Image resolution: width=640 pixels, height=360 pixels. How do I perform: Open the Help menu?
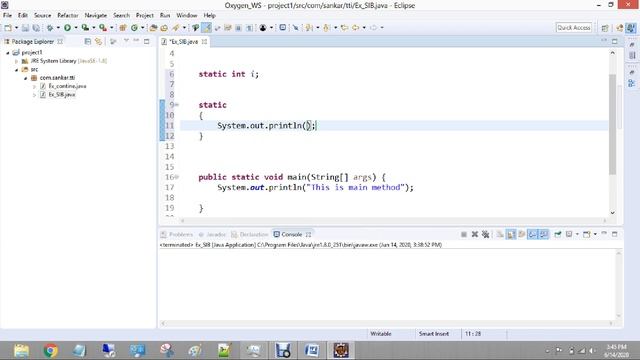point(209,15)
